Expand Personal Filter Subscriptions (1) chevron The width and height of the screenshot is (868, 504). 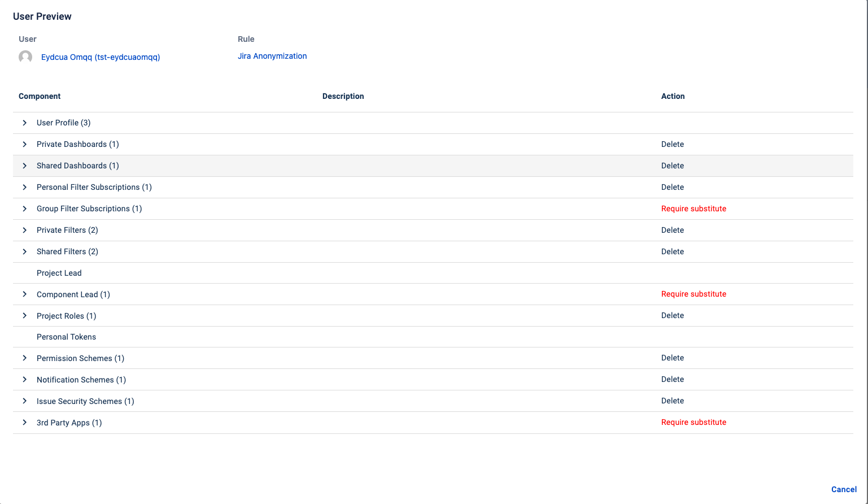tap(25, 187)
